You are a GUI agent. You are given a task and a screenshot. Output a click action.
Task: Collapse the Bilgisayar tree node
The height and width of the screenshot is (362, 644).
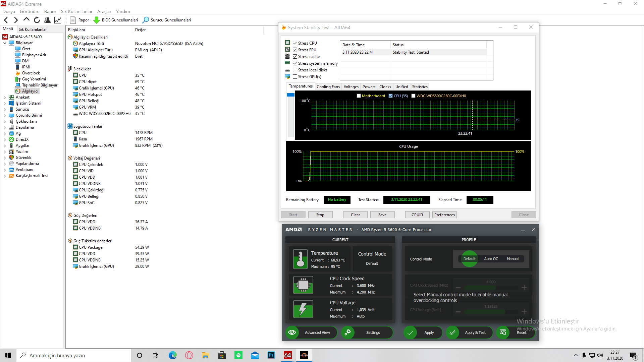pos(5,43)
